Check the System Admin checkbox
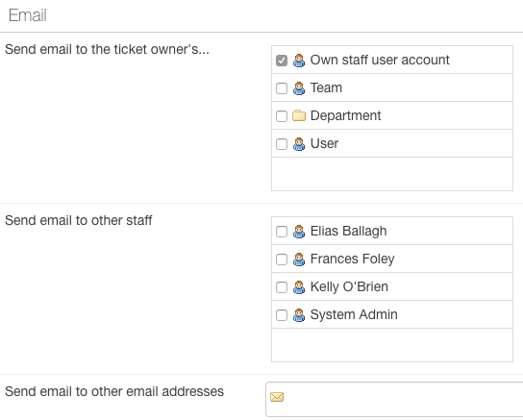Screen dimensions: 523x420 tap(282, 315)
